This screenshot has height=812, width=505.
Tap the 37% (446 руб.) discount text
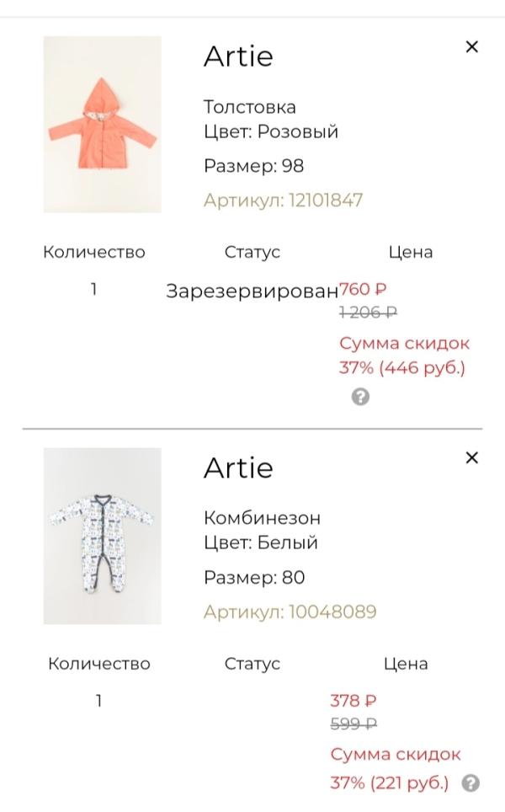click(x=401, y=368)
